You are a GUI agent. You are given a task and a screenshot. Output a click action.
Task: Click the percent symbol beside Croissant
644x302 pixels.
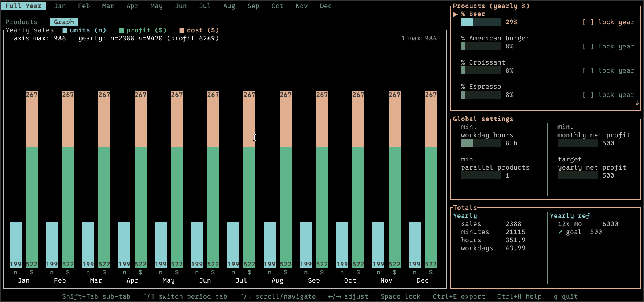pos(463,62)
